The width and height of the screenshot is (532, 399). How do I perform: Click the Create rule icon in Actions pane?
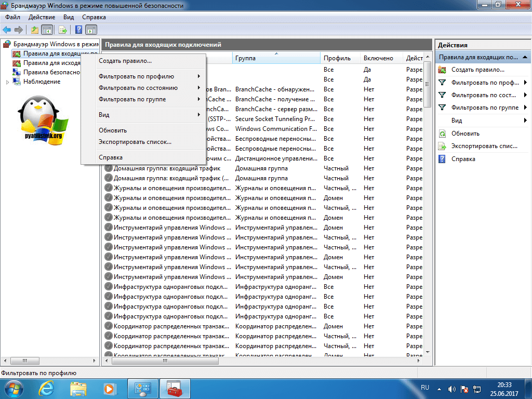tap(442, 70)
